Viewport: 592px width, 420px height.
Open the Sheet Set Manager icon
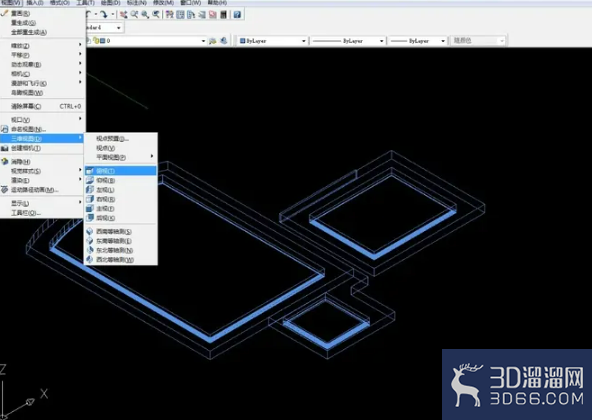pyautogui.click(x=202, y=14)
